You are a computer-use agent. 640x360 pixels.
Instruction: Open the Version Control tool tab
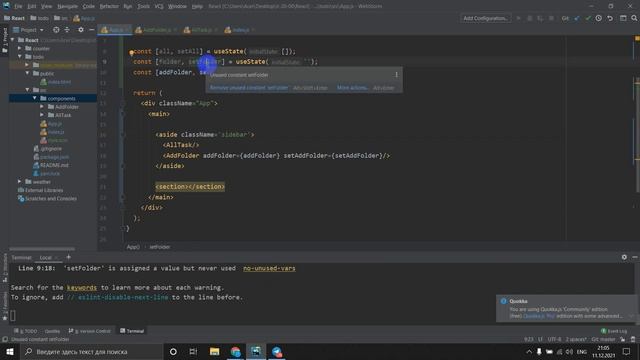(89, 331)
